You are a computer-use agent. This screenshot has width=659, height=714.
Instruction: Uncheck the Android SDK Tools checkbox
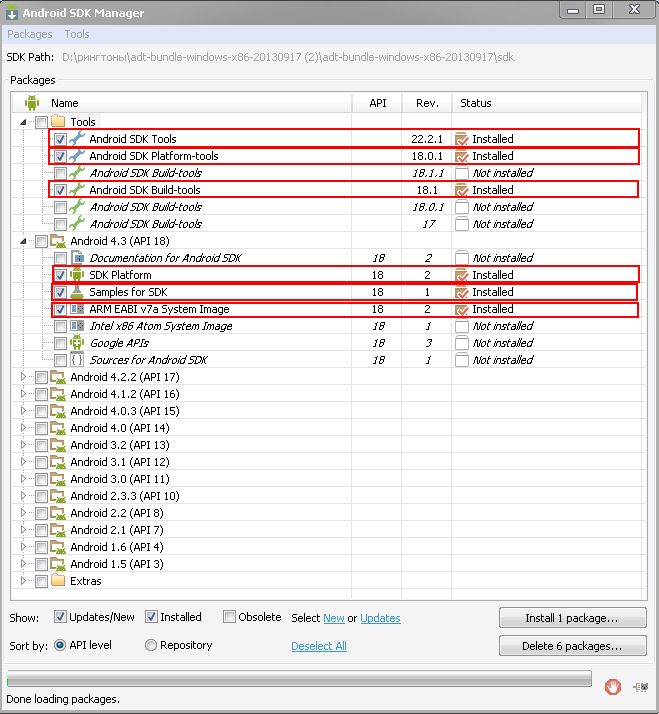(60, 139)
